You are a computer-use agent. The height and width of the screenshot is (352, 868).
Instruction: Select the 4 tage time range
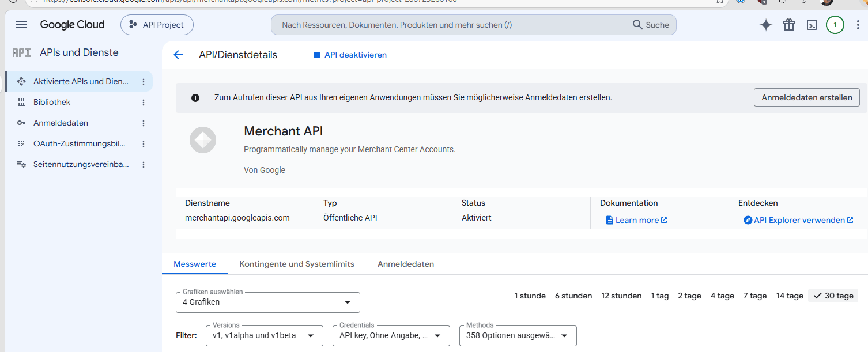coord(722,296)
